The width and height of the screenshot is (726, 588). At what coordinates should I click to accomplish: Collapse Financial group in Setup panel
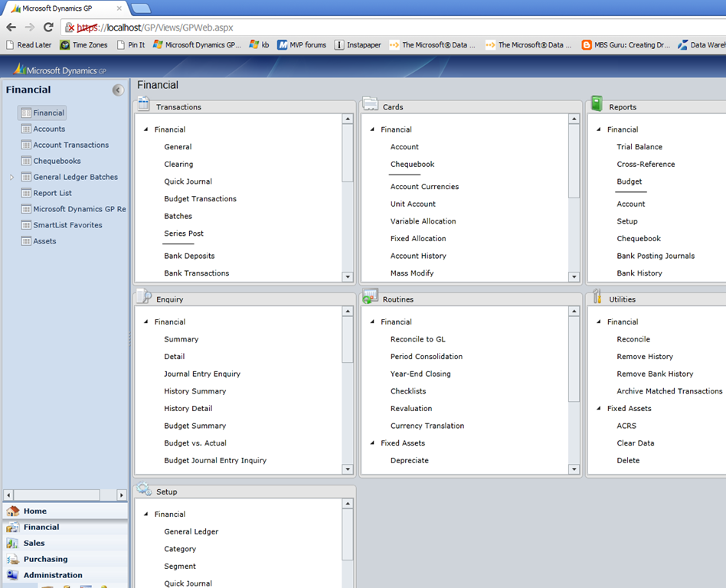(x=146, y=514)
